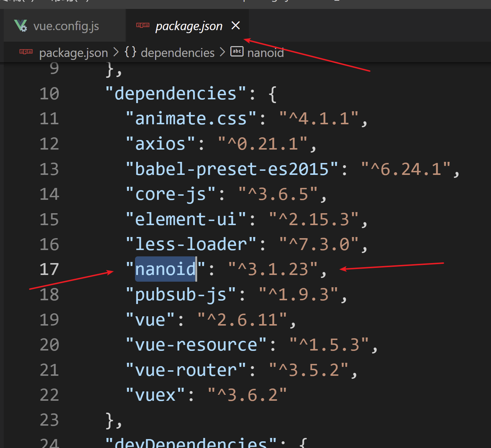This screenshot has height=448, width=491.
Task: Click the "dependencies" key text
Action: point(176,93)
